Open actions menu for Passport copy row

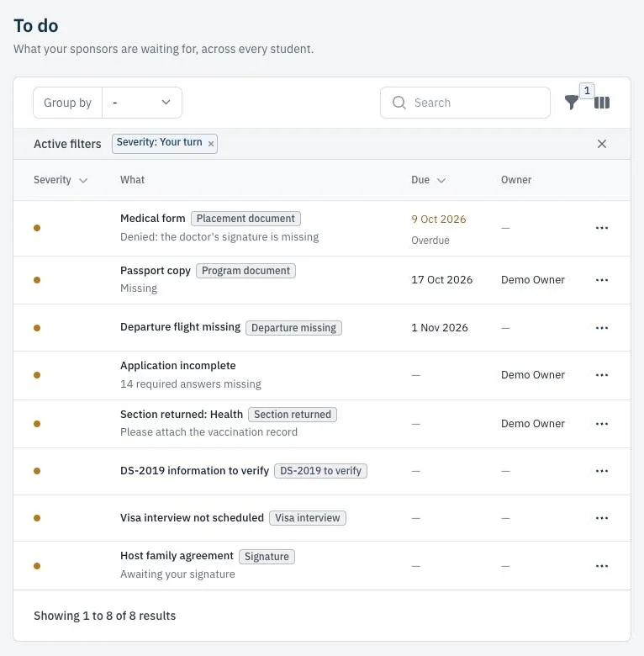pos(602,280)
